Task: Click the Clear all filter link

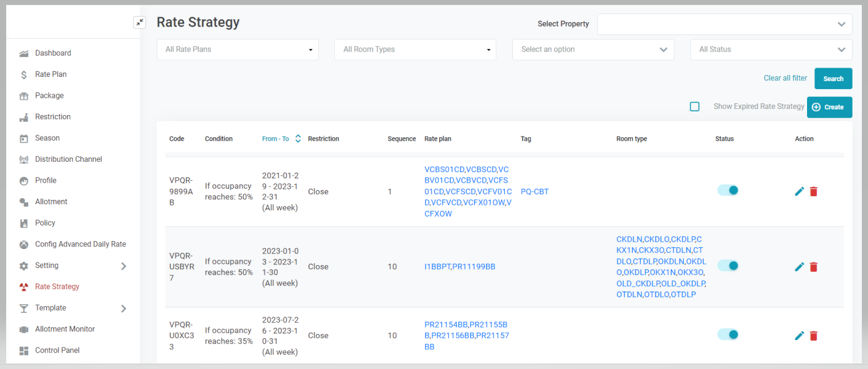Action: (785, 78)
